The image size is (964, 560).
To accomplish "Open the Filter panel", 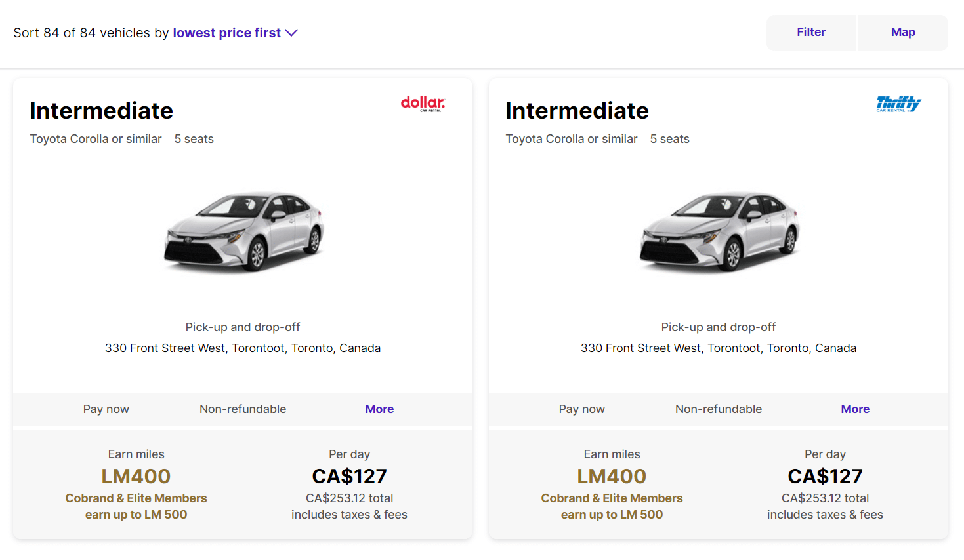I will (811, 33).
